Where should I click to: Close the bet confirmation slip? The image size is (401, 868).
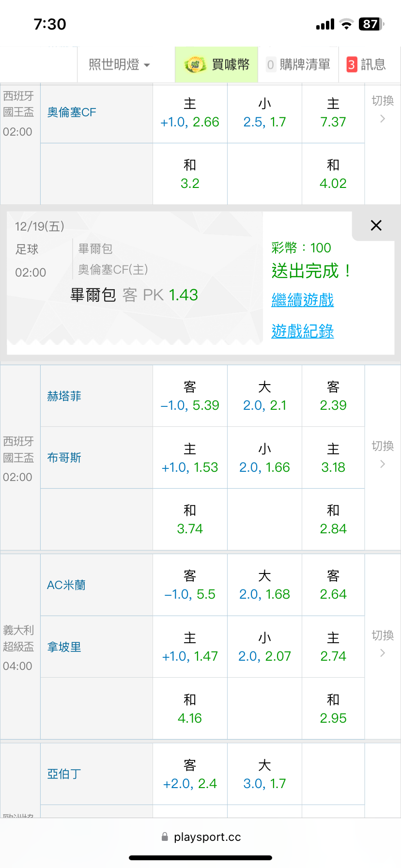click(x=376, y=225)
